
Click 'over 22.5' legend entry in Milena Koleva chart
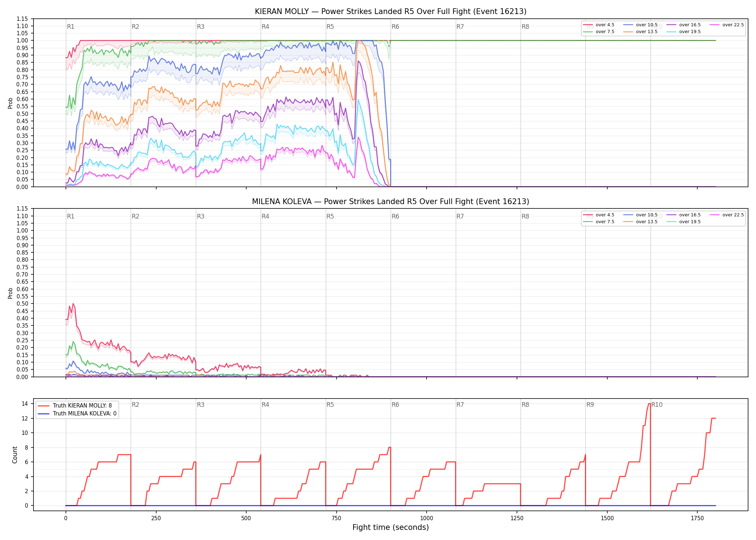727,215
